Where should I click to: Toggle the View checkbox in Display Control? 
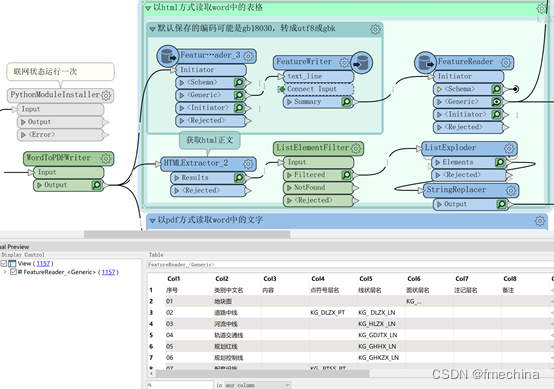(4, 264)
